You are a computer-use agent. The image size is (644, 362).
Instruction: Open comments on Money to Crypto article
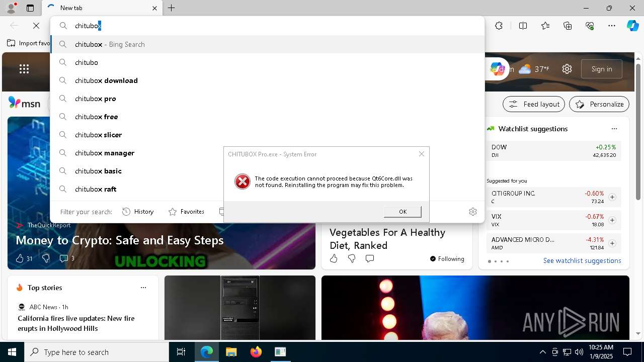coord(67,258)
